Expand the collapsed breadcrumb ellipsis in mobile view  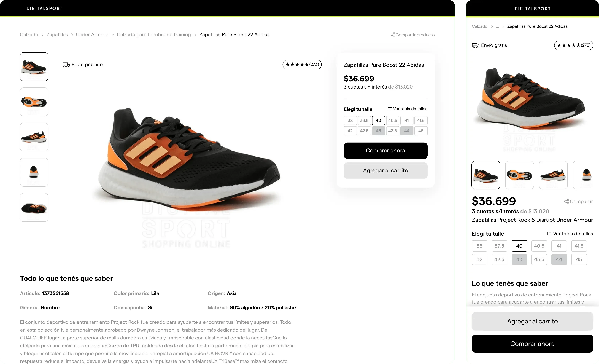tap(497, 26)
